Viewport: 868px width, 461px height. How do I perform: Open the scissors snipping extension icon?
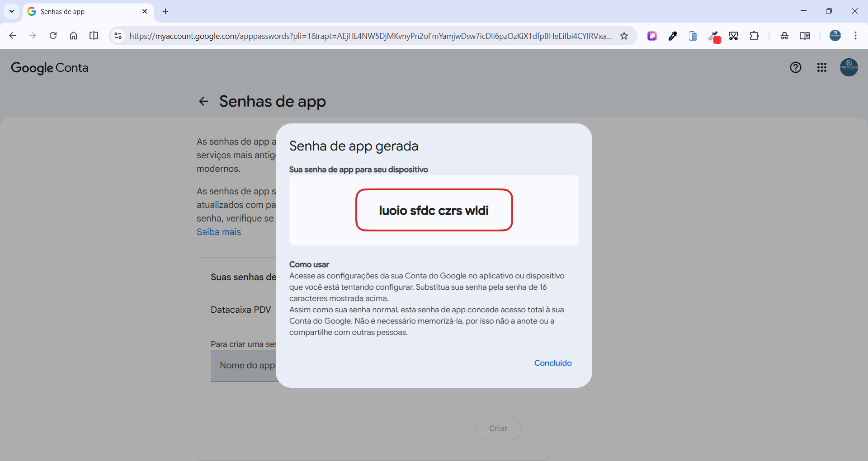tap(733, 36)
